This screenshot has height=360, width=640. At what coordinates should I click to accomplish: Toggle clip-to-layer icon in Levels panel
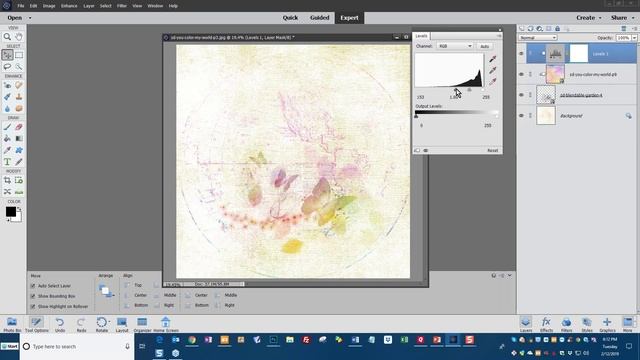(417, 151)
